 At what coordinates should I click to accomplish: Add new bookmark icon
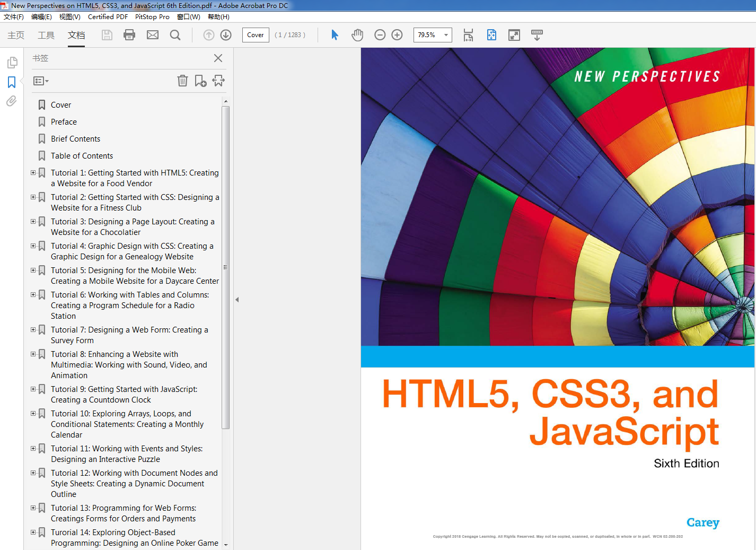tap(200, 81)
